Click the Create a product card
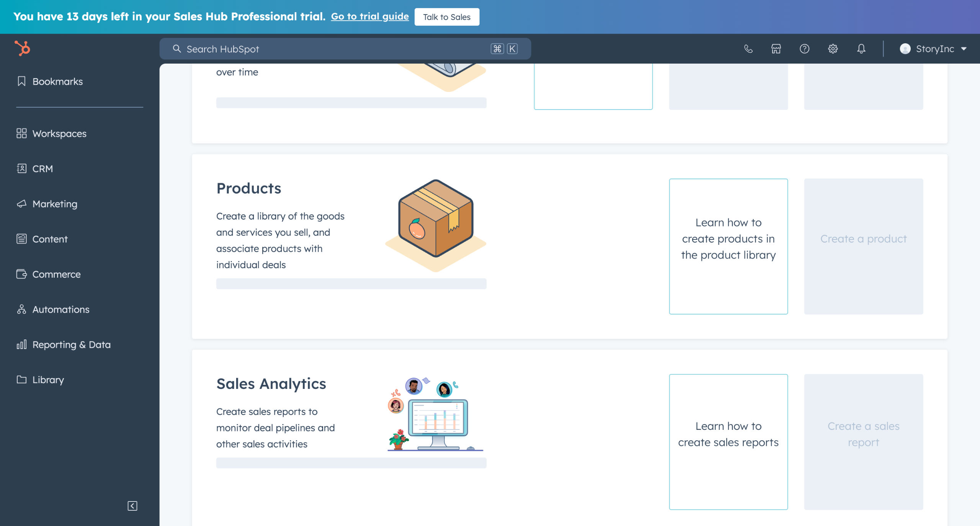The width and height of the screenshot is (980, 526). pos(863,246)
